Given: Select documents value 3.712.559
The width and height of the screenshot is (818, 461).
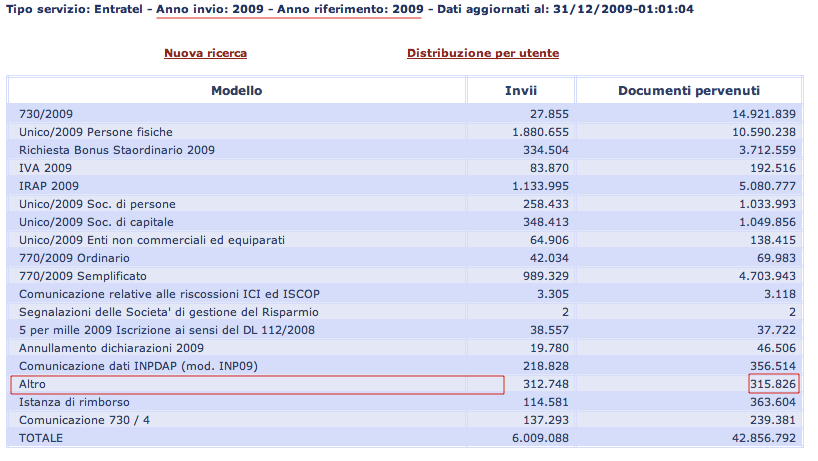Looking at the screenshot, I should pyautogui.click(x=767, y=150).
